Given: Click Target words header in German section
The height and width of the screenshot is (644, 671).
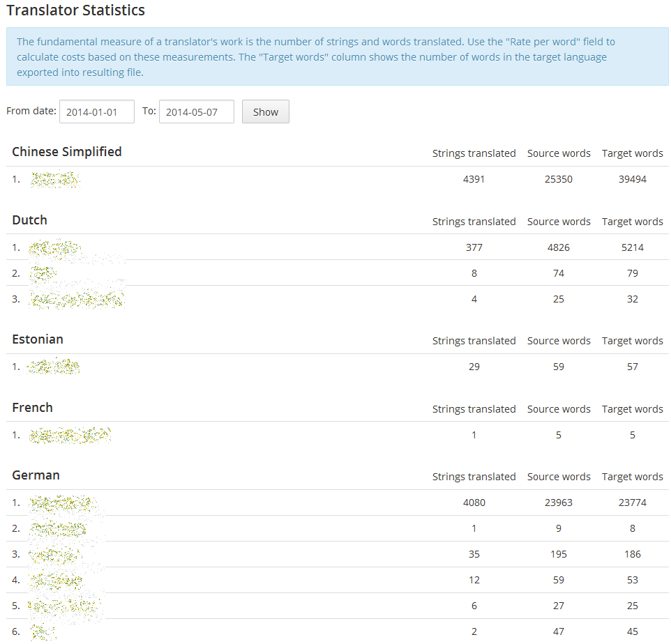Looking at the screenshot, I should click(x=633, y=477).
